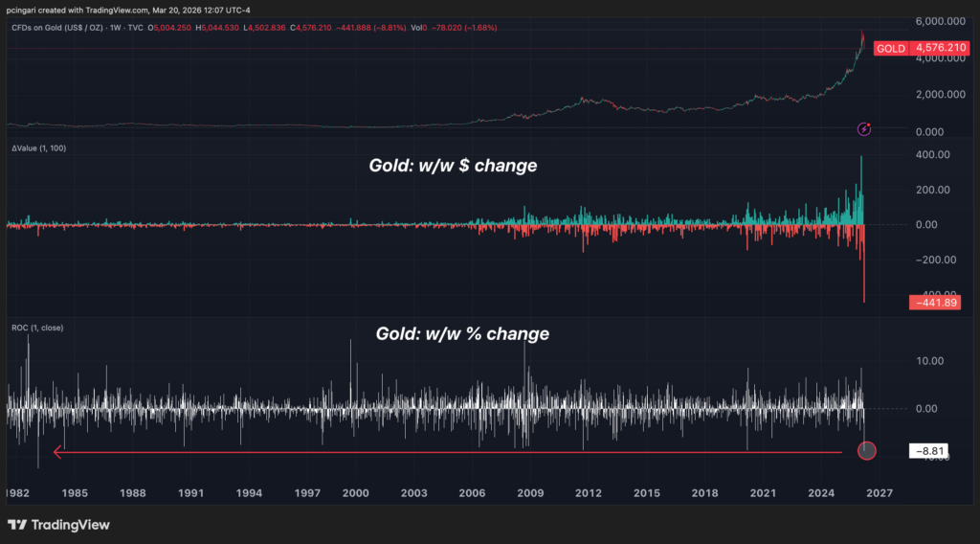
Task: Click the -441.89 value label
Action: 933,304
